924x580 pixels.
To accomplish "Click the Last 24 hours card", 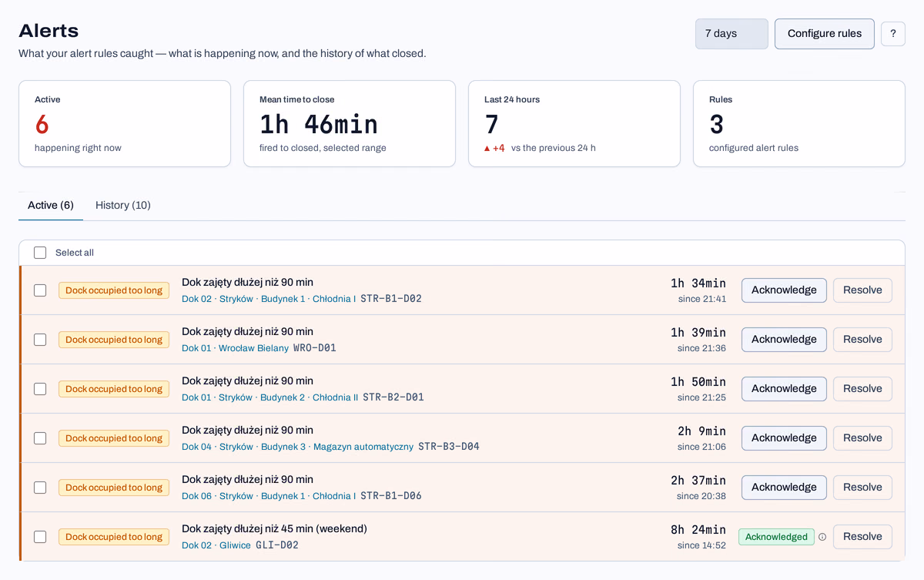I will pyautogui.click(x=574, y=123).
